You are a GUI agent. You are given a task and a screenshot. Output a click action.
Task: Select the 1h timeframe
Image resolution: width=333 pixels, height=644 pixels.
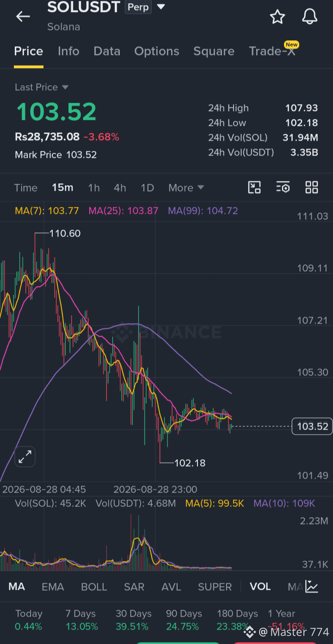pyautogui.click(x=94, y=188)
